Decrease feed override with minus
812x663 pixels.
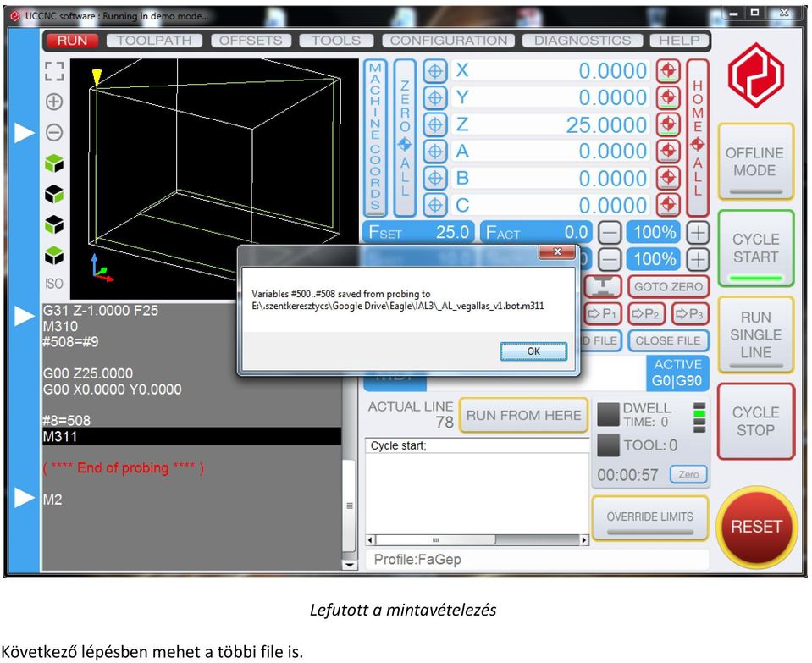[610, 233]
